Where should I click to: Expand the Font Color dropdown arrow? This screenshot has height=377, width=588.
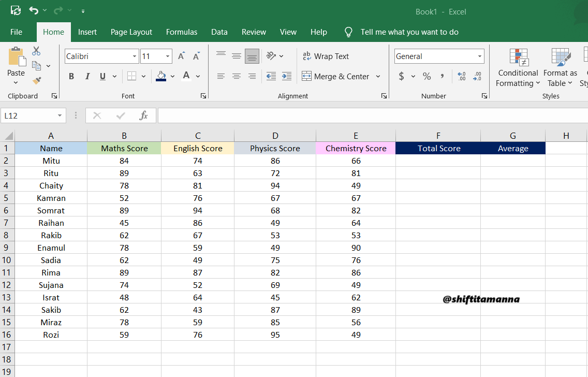[x=198, y=77]
